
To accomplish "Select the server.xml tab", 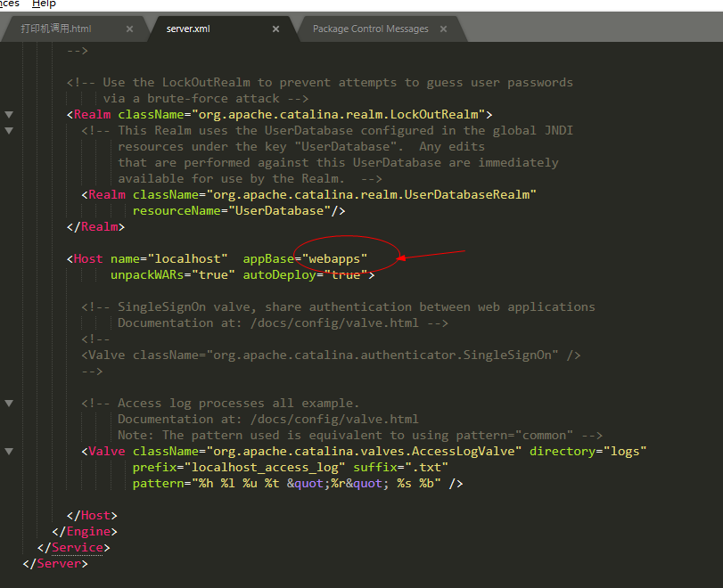I will click(188, 29).
